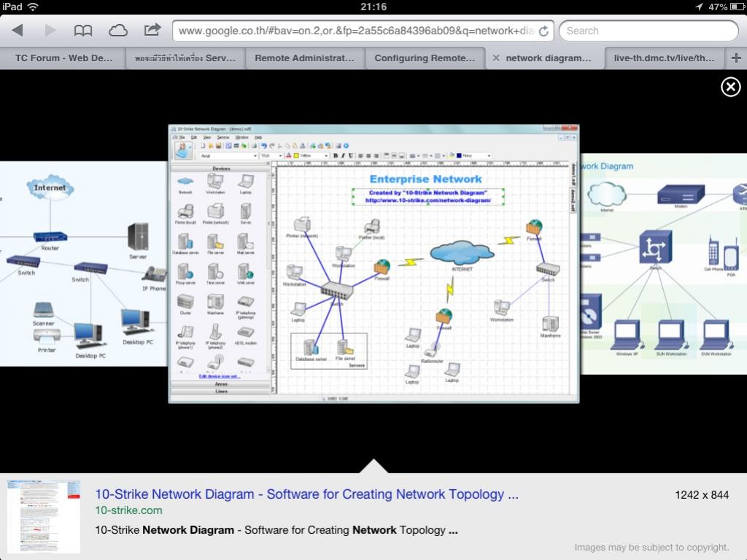Viewport: 747px width, 560px height.
Task: Visit the 10-strike.com source link
Action: click(128, 510)
